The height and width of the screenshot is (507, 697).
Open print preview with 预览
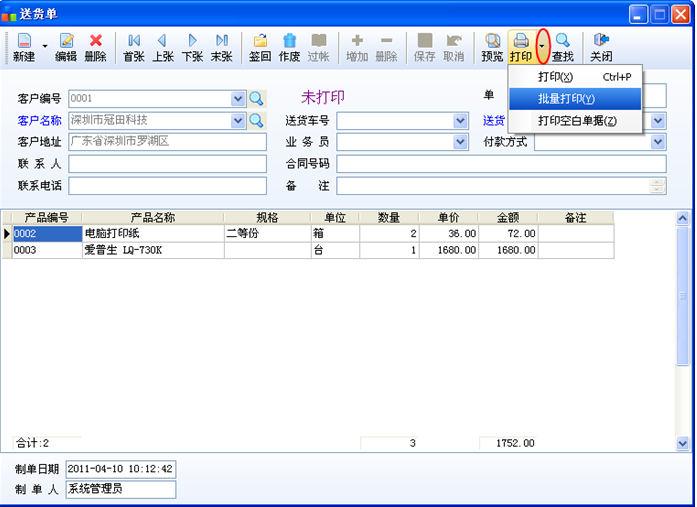(x=493, y=47)
